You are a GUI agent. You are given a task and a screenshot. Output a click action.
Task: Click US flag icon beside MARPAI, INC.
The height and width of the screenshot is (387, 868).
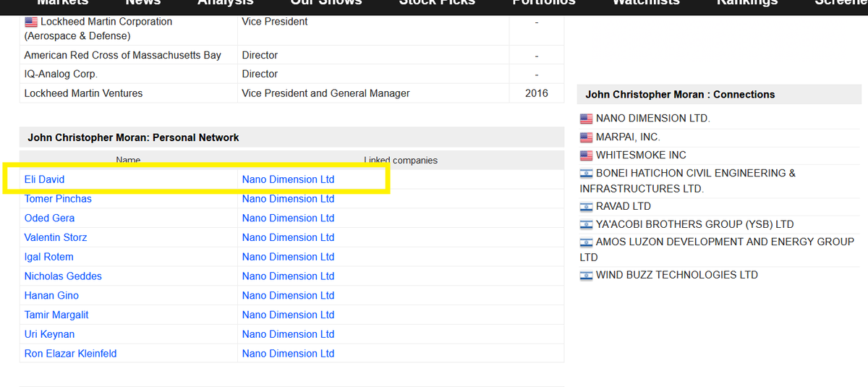(x=586, y=137)
